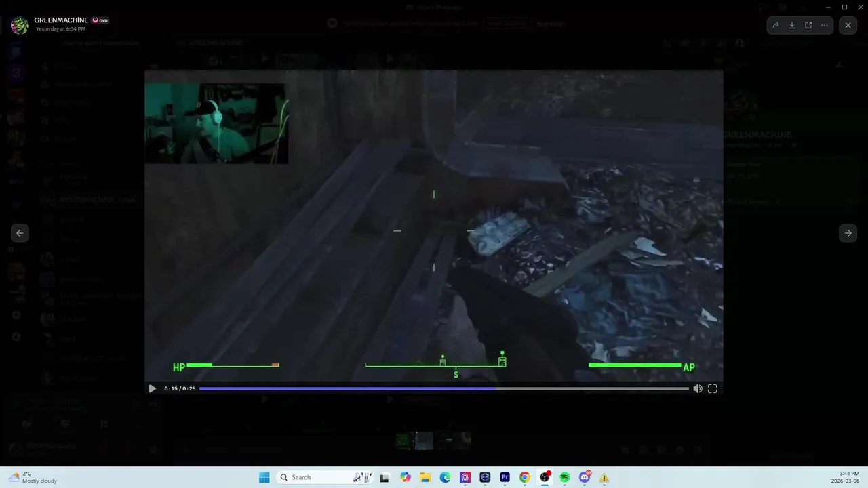Play the paused video
This screenshot has height=488, width=868.
[x=152, y=388]
